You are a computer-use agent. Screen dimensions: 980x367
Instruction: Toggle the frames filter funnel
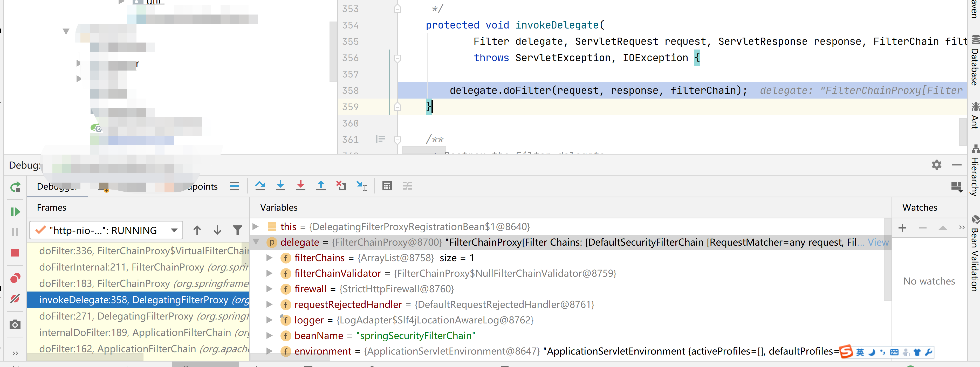(237, 230)
